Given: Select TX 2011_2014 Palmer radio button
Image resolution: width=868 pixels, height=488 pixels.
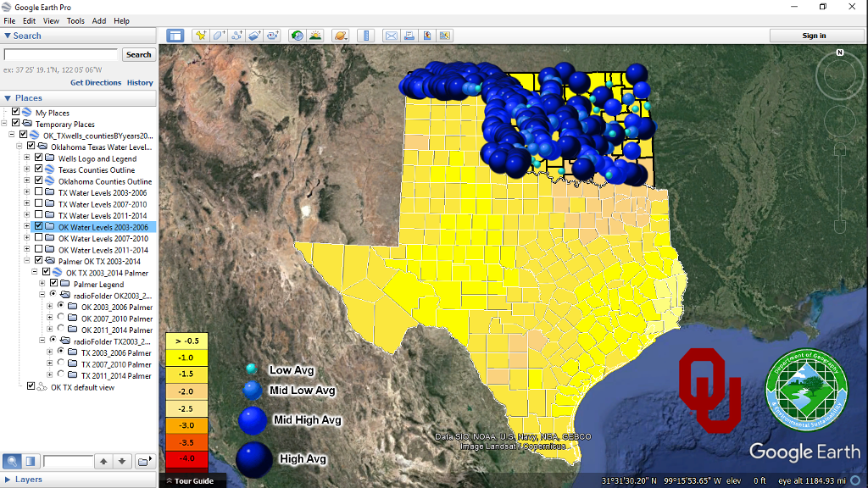Looking at the screenshot, I should pyautogui.click(x=61, y=374).
